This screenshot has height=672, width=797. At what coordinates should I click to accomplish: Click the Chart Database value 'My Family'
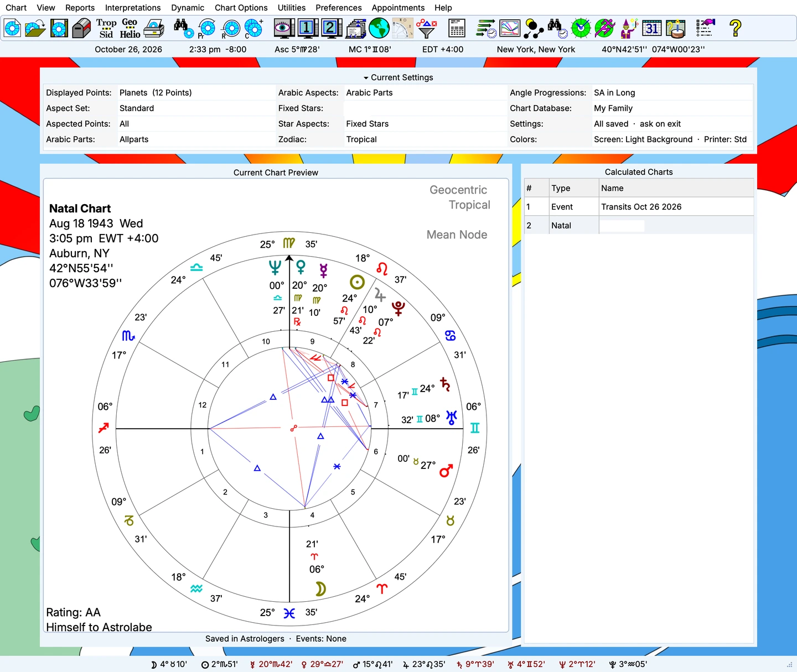coord(613,108)
